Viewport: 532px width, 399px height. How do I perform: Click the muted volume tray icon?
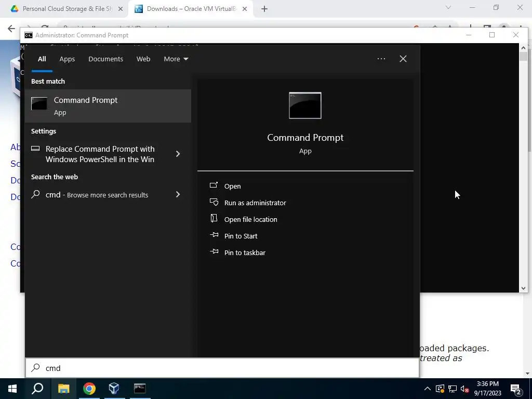tap(465, 389)
